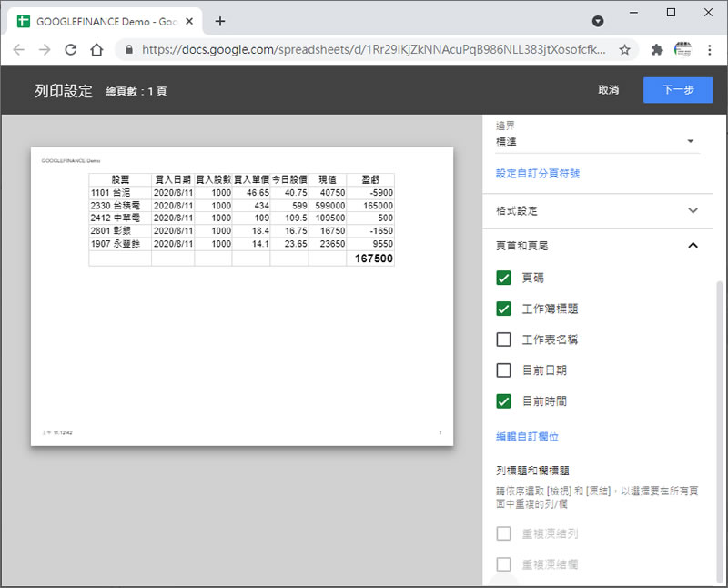This screenshot has width=728, height=588.
Task: Uncheck the 工作簿標題 checkbox
Action: [x=503, y=309]
